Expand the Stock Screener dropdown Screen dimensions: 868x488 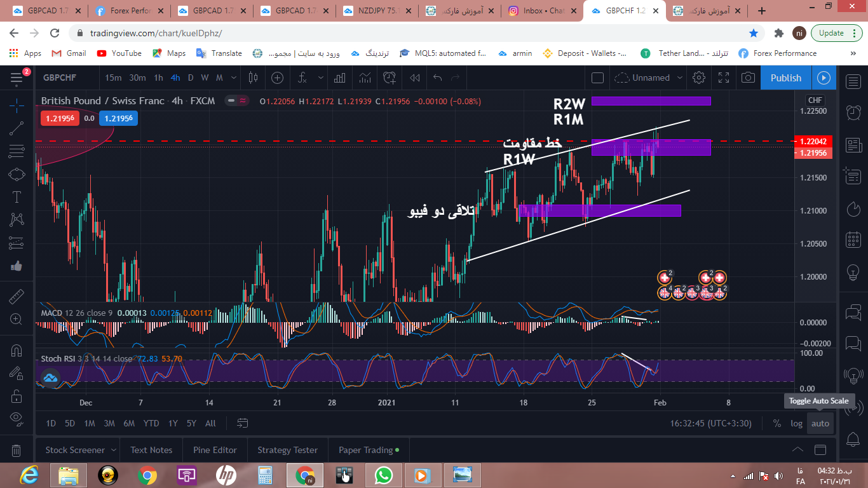[114, 450]
